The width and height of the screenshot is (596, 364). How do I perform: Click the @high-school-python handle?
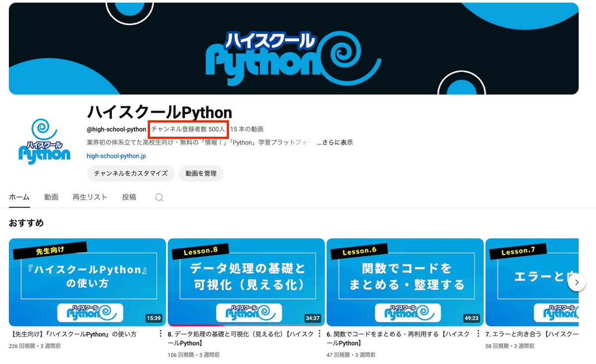coord(116,129)
